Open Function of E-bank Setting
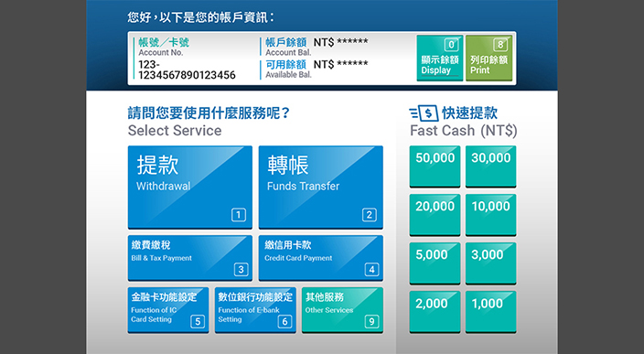The width and height of the screenshot is (644, 354). [x=255, y=310]
